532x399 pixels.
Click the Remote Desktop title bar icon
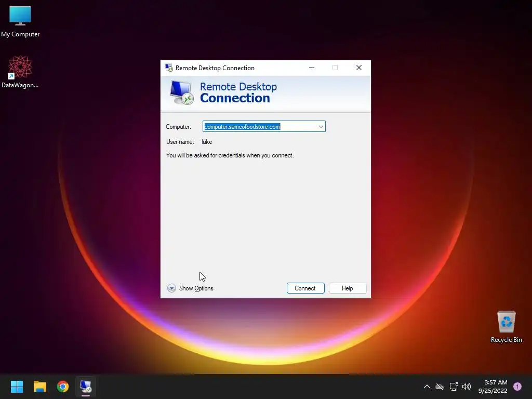[169, 68]
